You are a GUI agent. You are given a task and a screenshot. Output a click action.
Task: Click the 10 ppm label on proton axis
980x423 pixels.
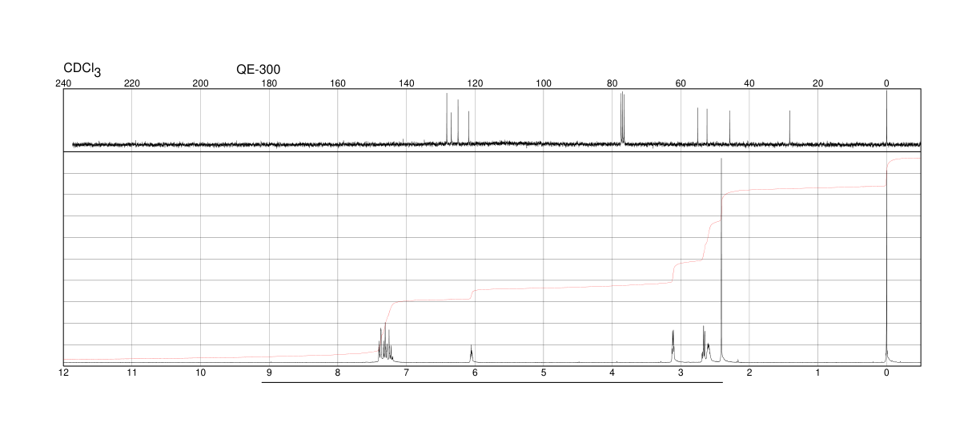[x=201, y=373]
